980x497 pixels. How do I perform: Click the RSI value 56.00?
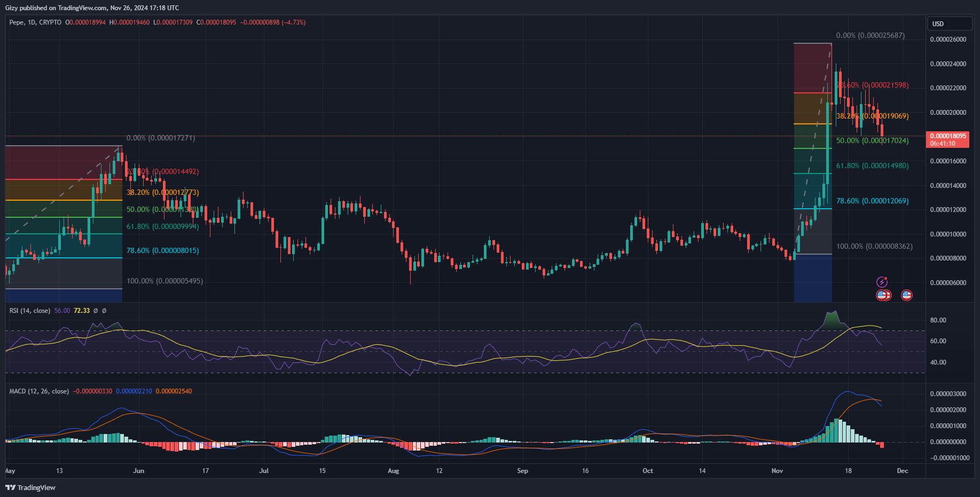[62, 311]
